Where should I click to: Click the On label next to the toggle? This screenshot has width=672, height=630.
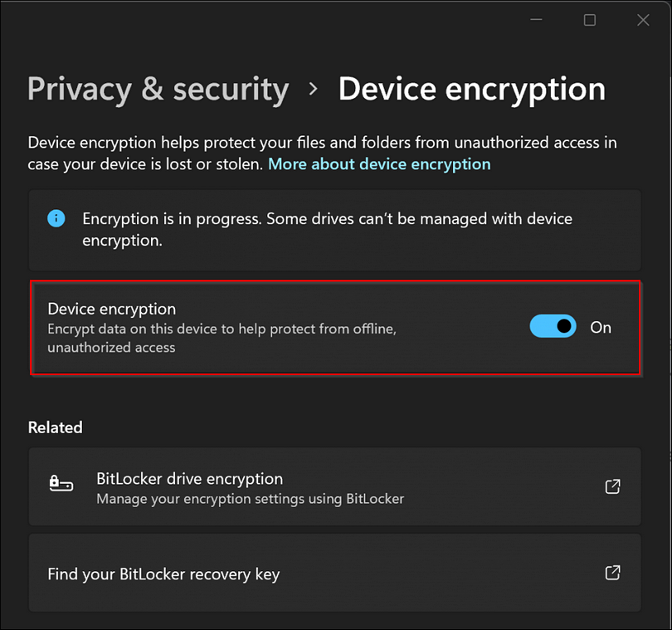601,327
